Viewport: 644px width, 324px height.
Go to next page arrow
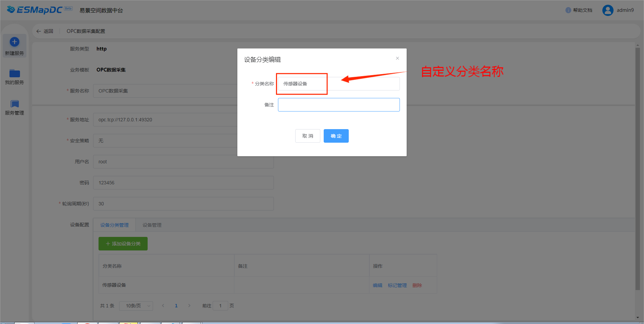189,306
